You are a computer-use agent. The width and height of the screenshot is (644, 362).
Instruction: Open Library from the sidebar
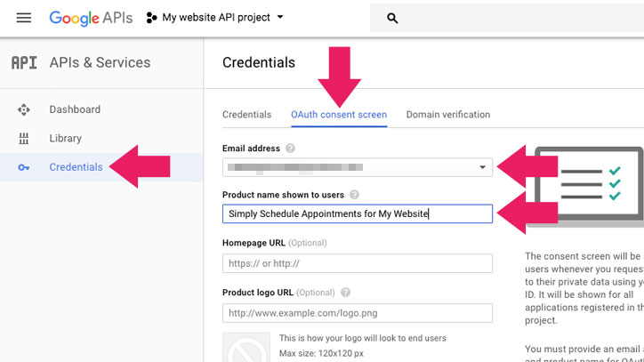[65, 139]
